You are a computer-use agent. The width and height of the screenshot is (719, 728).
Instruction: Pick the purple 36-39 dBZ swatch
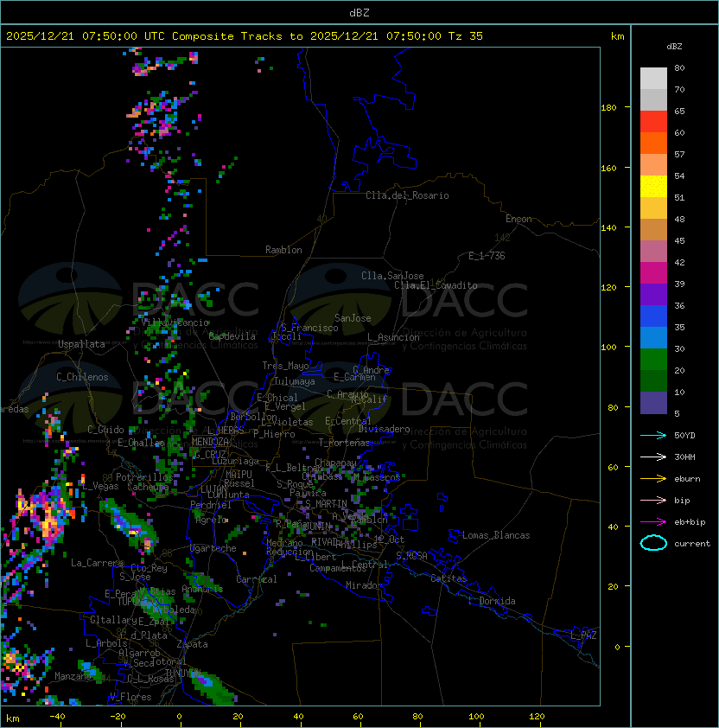click(653, 294)
